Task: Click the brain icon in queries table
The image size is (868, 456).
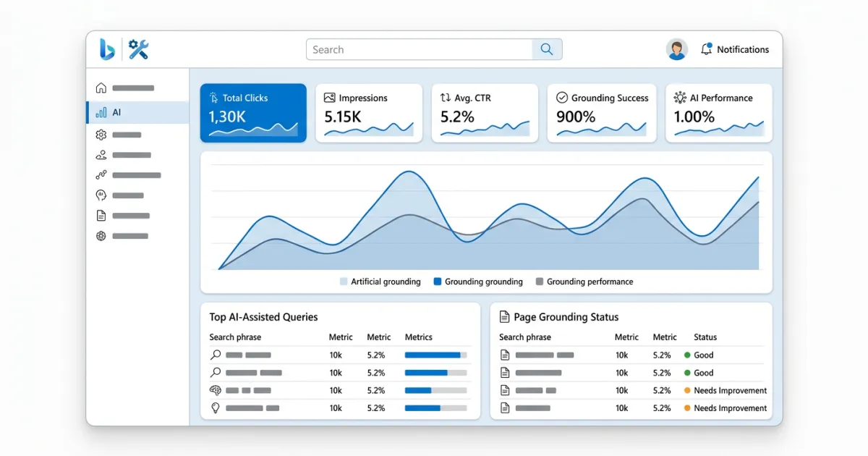Action: point(216,390)
